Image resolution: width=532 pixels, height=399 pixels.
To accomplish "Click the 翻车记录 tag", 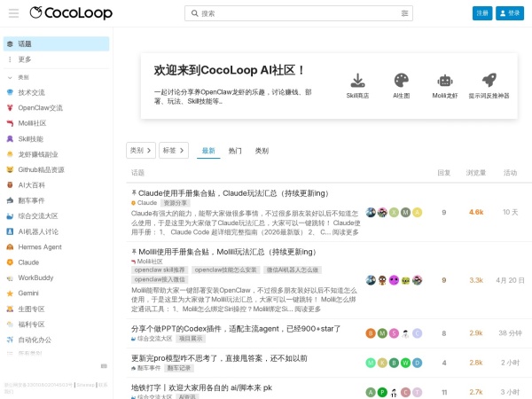I will (x=179, y=368).
